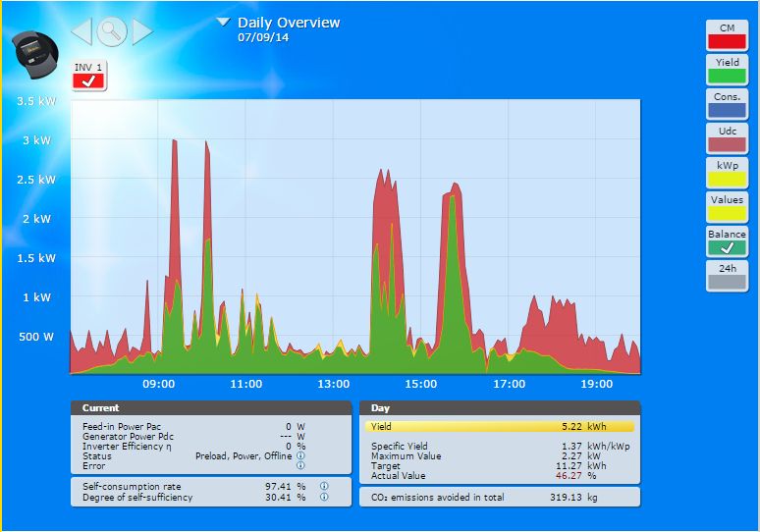The height and width of the screenshot is (532, 760).
Task: Go to the next day using right arrow
Action: [142, 31]
